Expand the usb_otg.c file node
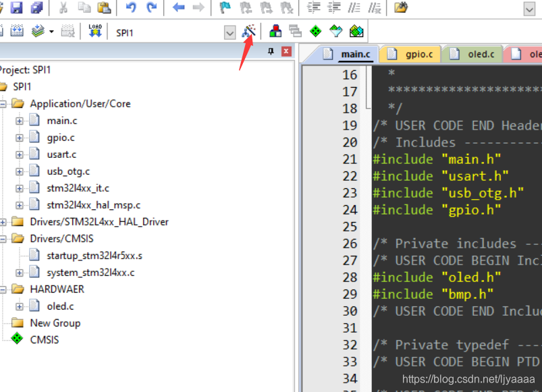Viewport: 542px width, 392px height. pos(20,171)
